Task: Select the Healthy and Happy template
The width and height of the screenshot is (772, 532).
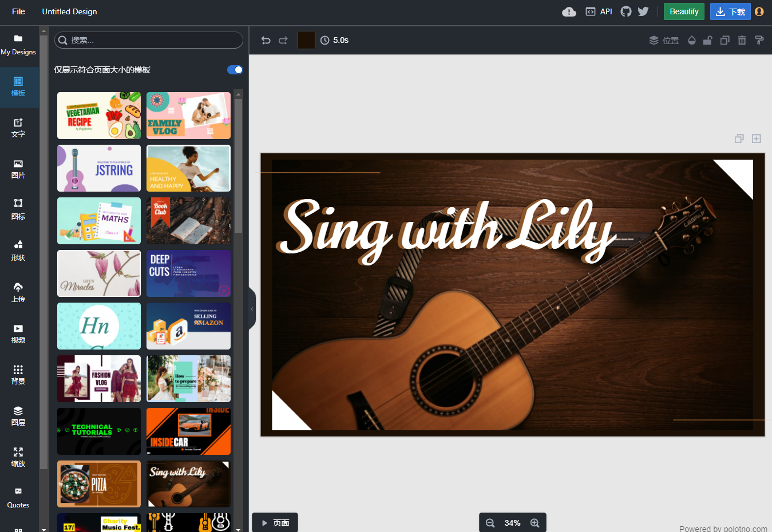Action: (188, 168)
